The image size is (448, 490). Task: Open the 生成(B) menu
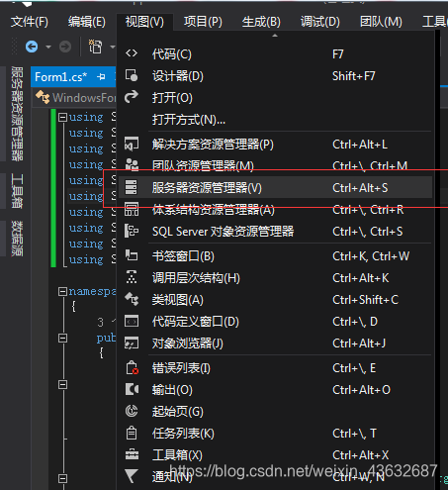click(261, 22)
